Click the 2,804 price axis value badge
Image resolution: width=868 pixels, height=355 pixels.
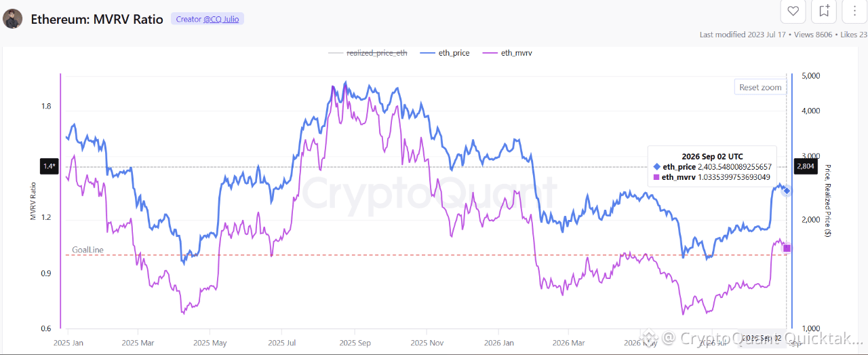coord(806,166)
